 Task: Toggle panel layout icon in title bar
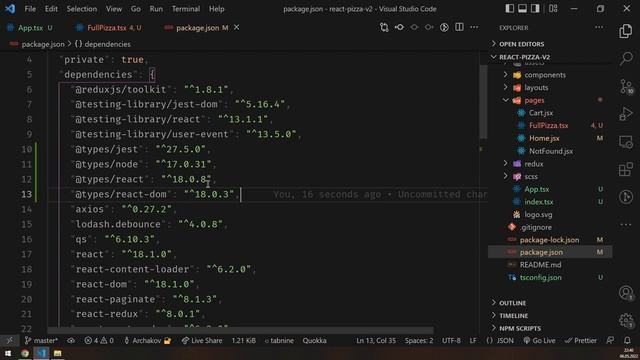point(522,9)
